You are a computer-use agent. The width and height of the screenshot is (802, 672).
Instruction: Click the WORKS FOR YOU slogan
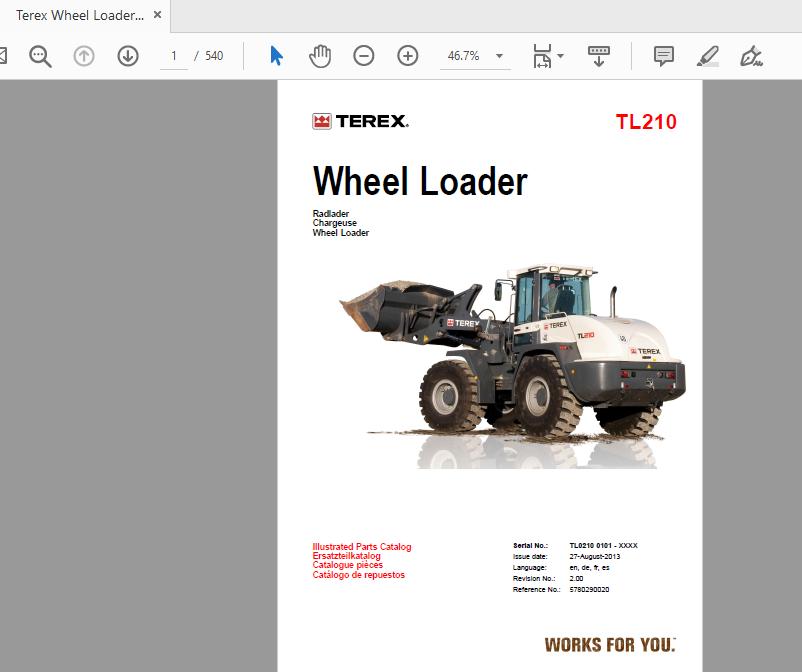[610, 645]
